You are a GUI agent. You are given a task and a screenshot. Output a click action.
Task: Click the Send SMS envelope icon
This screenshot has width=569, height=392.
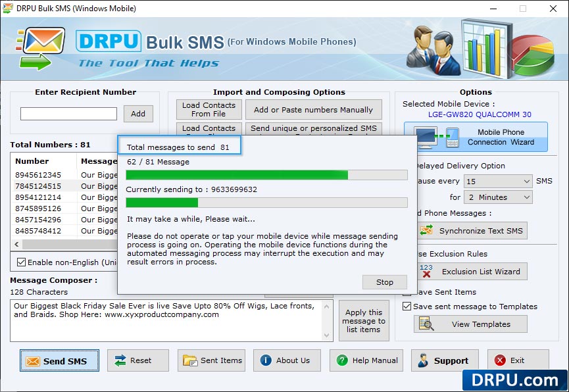(x=33, y=361)
